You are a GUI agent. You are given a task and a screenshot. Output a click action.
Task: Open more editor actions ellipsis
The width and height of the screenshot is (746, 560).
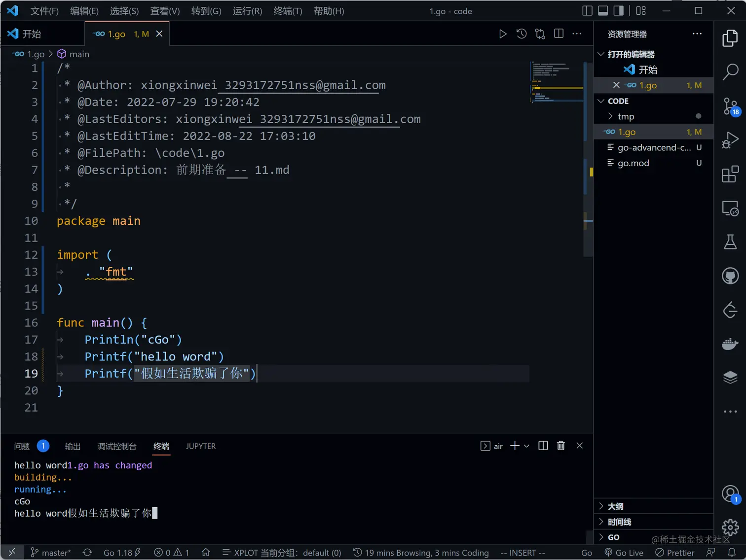point(577,34)
